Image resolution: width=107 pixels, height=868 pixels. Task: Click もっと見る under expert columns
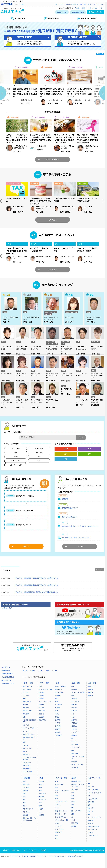[52, 220]
